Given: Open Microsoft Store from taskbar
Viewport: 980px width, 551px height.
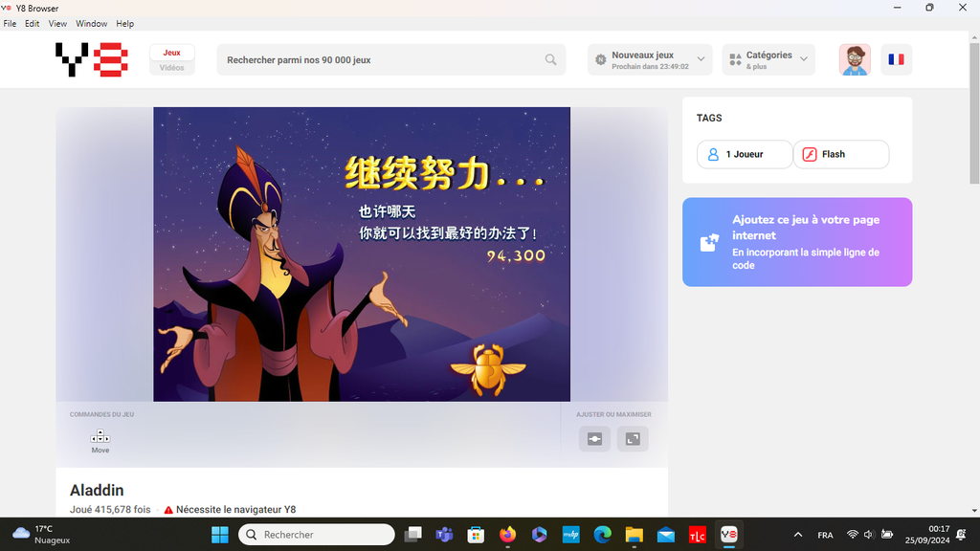Looking at the screenshot, I should (x=476, y=535).
